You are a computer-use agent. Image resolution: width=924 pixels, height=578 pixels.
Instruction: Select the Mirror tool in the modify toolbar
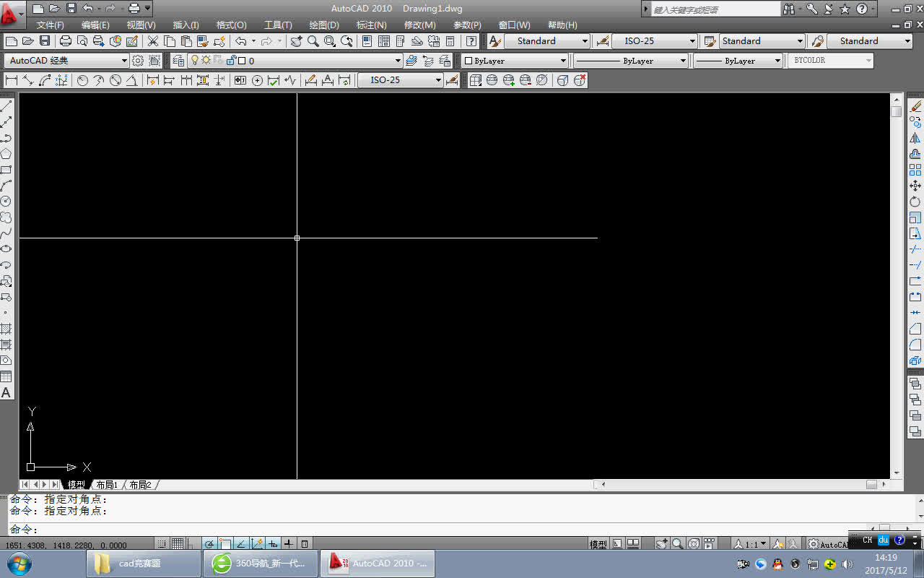[x=915, y=137]
